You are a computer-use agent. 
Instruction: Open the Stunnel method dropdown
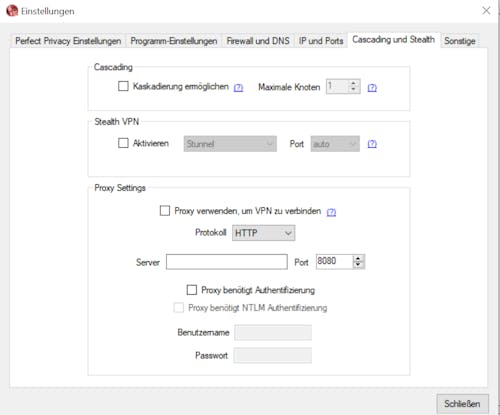[x=230, y=144]
